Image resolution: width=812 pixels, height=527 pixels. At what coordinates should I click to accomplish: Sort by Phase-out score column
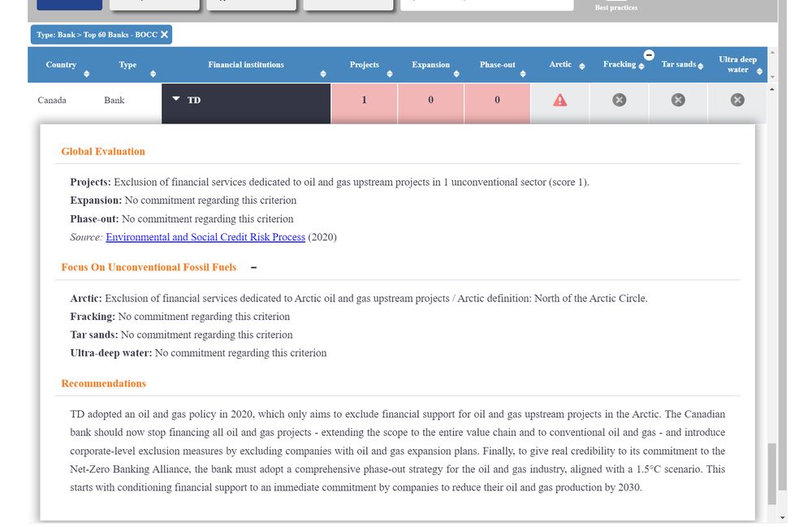coord(523,74)
